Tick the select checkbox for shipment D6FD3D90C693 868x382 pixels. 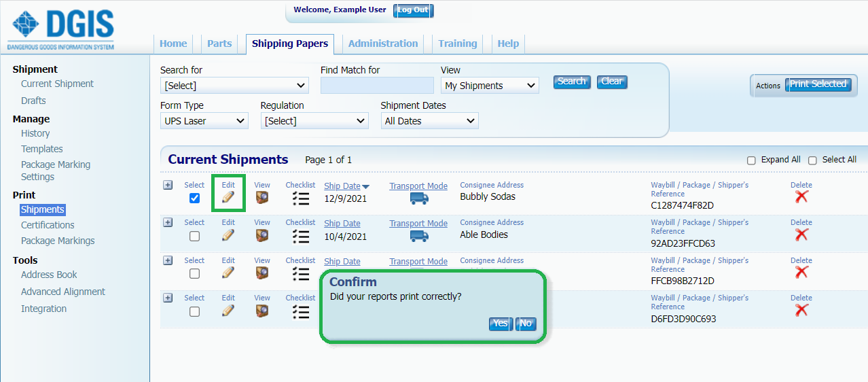194,311
